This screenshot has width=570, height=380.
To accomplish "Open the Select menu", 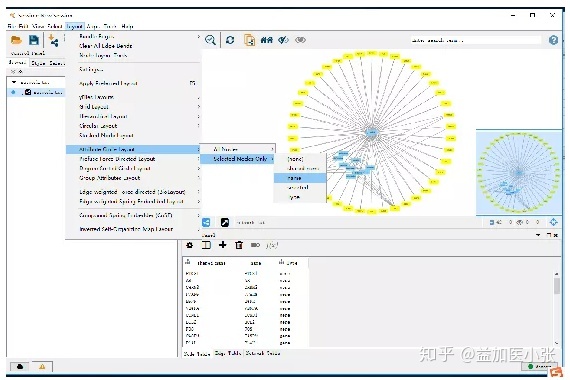I will coord(55,26).
